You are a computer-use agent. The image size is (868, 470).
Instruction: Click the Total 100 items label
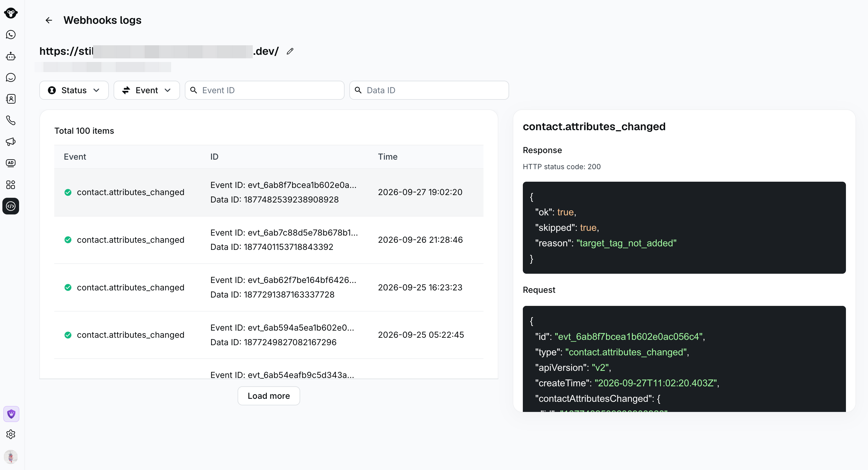pos(84,131)
